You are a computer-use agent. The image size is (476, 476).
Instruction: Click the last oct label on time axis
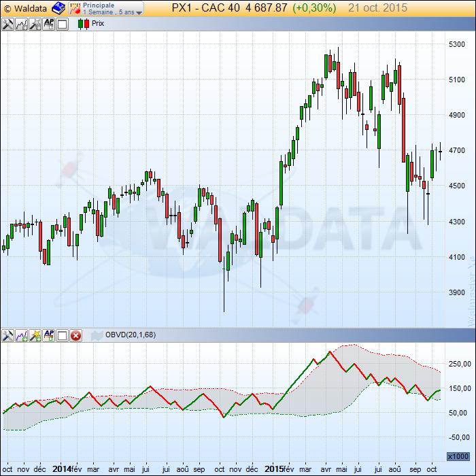point(431,470)
